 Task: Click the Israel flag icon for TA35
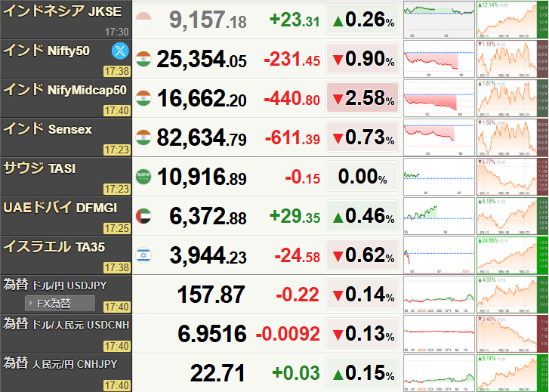coord(143,255)
